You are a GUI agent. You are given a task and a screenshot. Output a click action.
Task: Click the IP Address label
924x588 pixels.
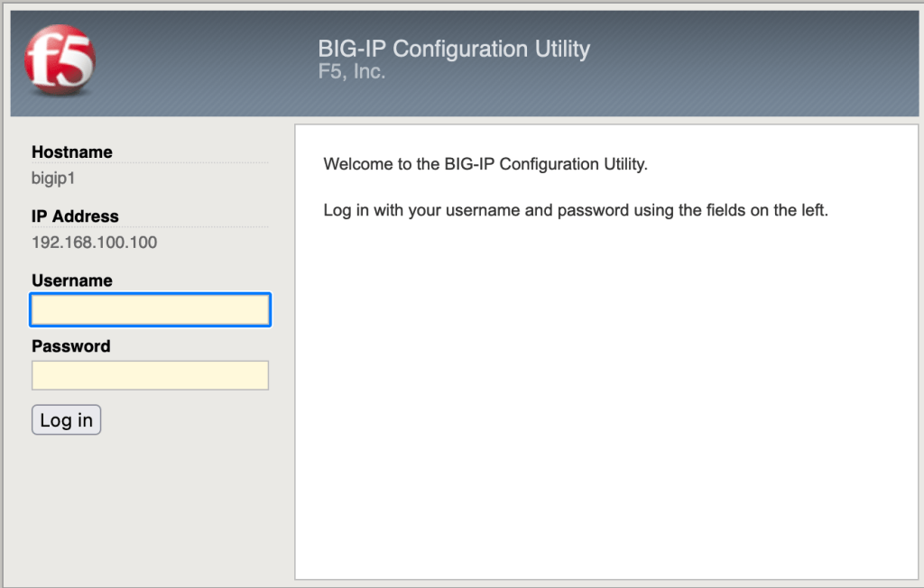[75, 216]
